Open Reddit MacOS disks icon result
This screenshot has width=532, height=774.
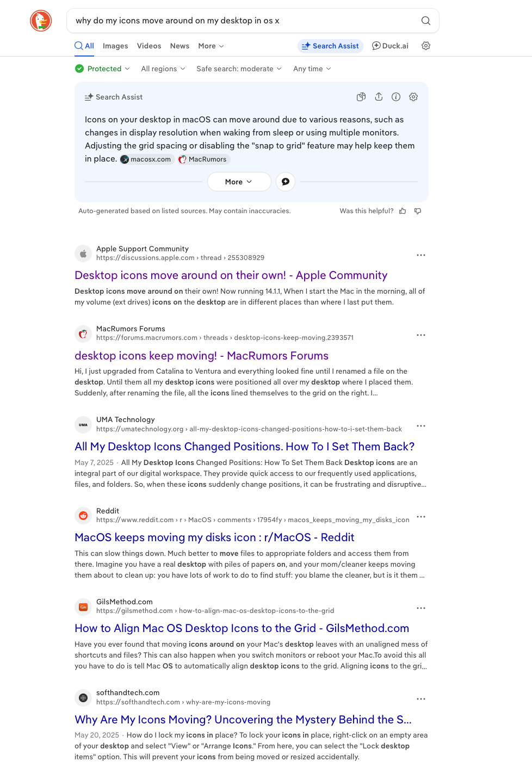pyautogui.click(x=214, y=537)
